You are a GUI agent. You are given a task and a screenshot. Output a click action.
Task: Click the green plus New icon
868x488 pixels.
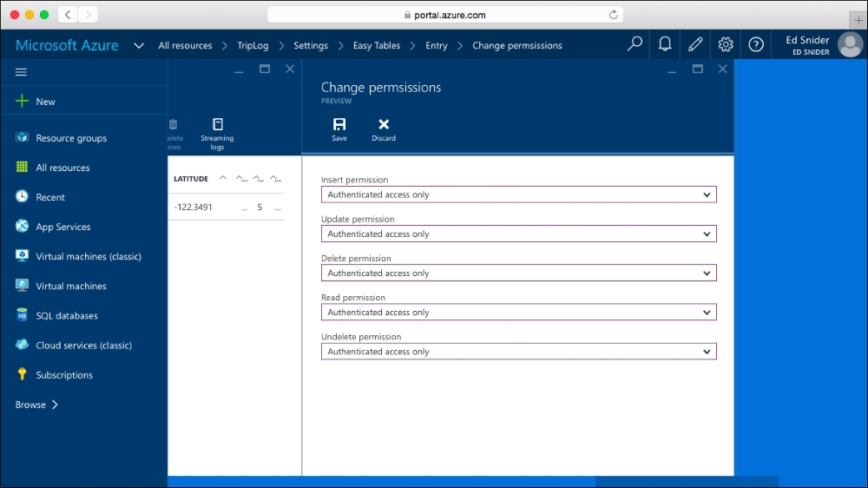click(22, 101)
